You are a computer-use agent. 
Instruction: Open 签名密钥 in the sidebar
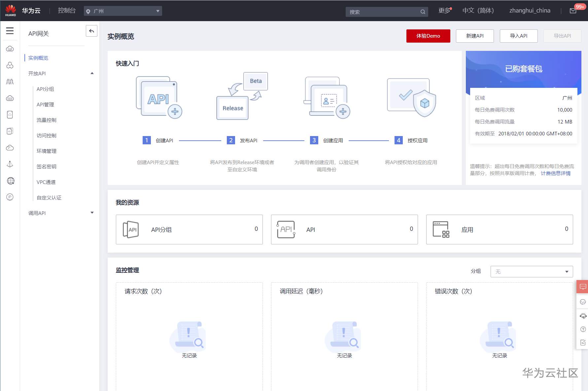click(x=47, y=166)
